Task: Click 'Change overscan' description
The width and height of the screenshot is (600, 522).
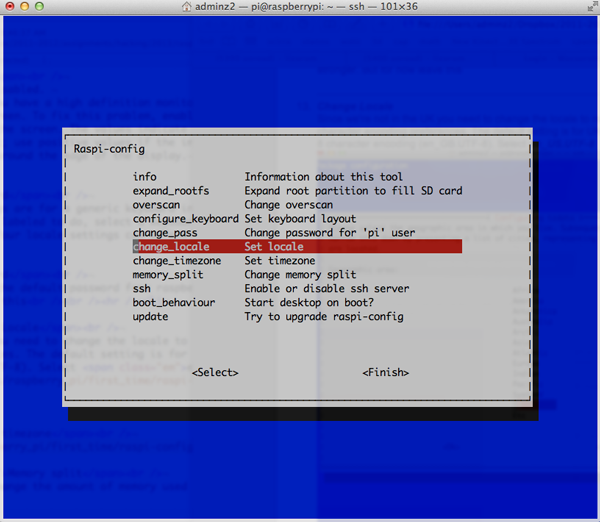Action: point(289,205)
